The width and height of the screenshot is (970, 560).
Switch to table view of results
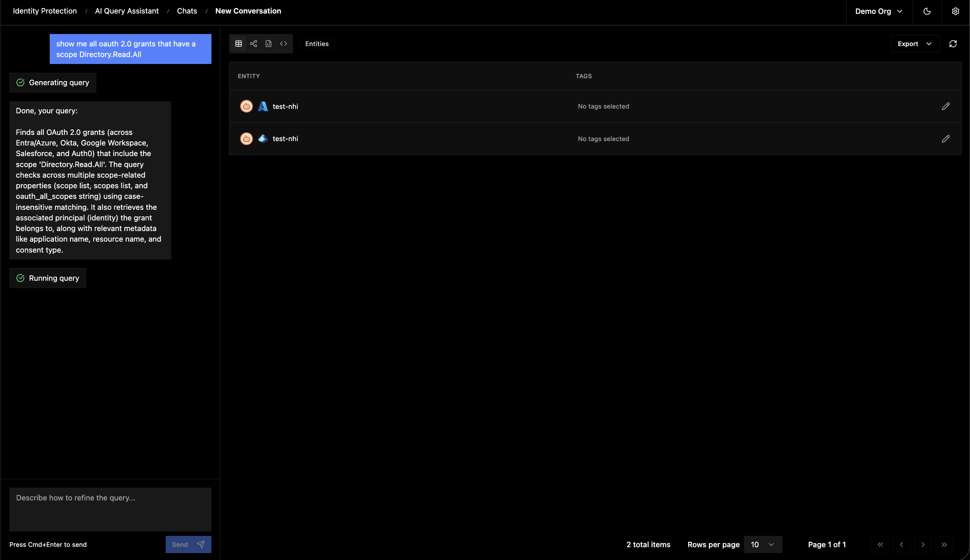click(x=238, y=43)
